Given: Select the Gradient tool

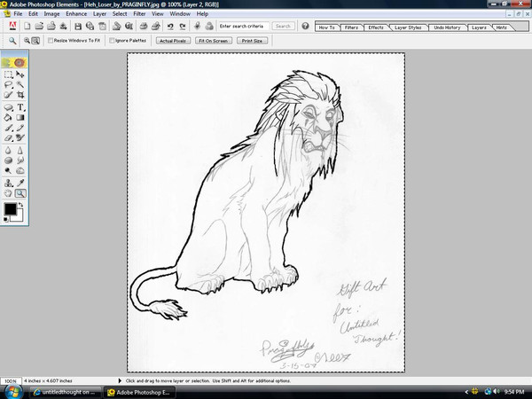Looking at the screenshot, I should (x=20, y=118).
